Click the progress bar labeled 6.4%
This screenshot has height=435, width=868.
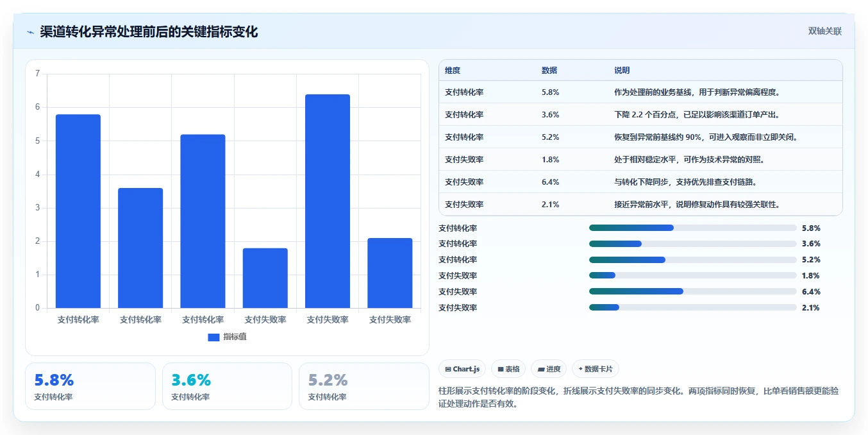click(693, 292)
